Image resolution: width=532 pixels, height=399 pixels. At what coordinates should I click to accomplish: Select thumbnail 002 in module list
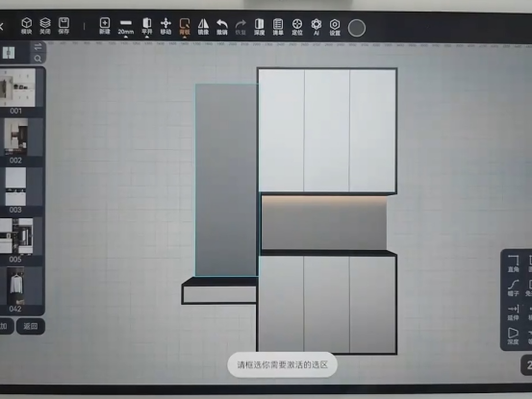click(x=15, y=137)
